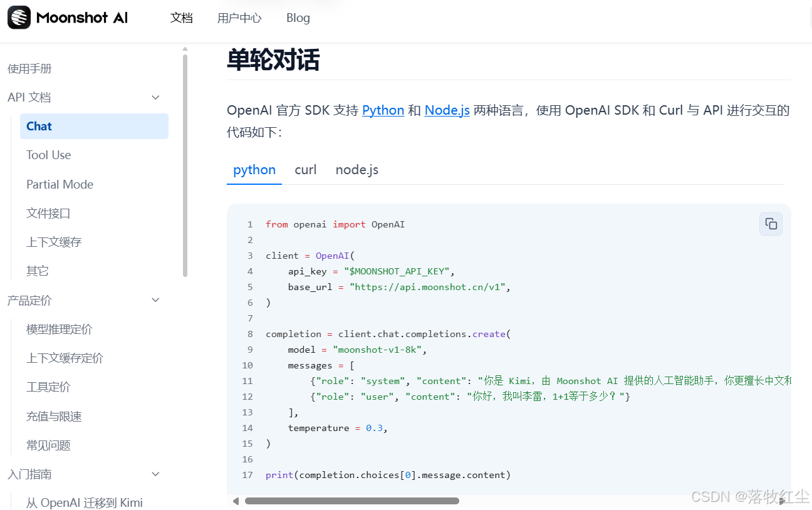Screen dimensions: 812x510
Task: Click the 'from openai import OpenAI' line
Action: point(335,224)
